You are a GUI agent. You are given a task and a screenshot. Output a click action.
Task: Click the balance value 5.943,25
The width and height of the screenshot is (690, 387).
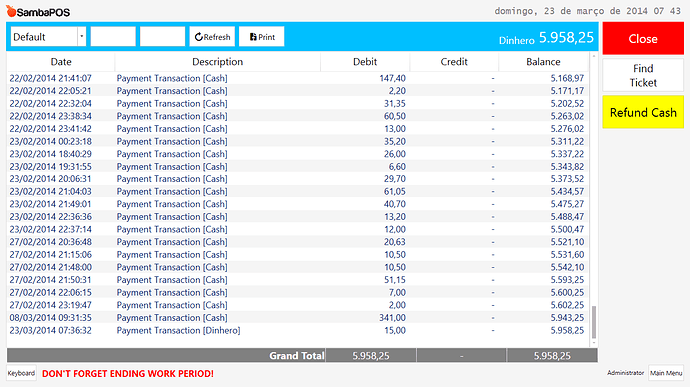coord(567,317)
